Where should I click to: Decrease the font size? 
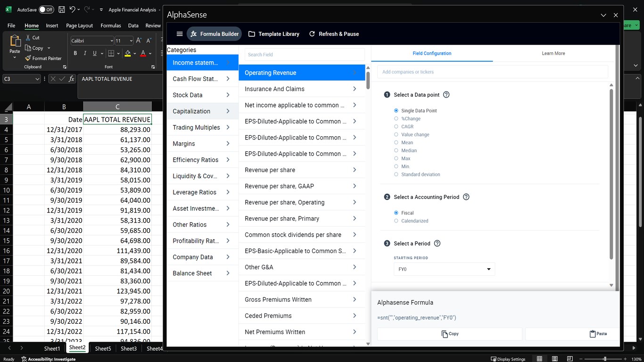point(149,41)
